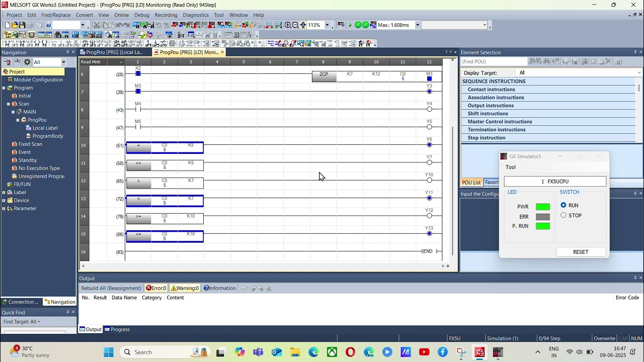Click the F5 open contact ladder icon
This screenshot has width=644, height=362.
[7, 44]
